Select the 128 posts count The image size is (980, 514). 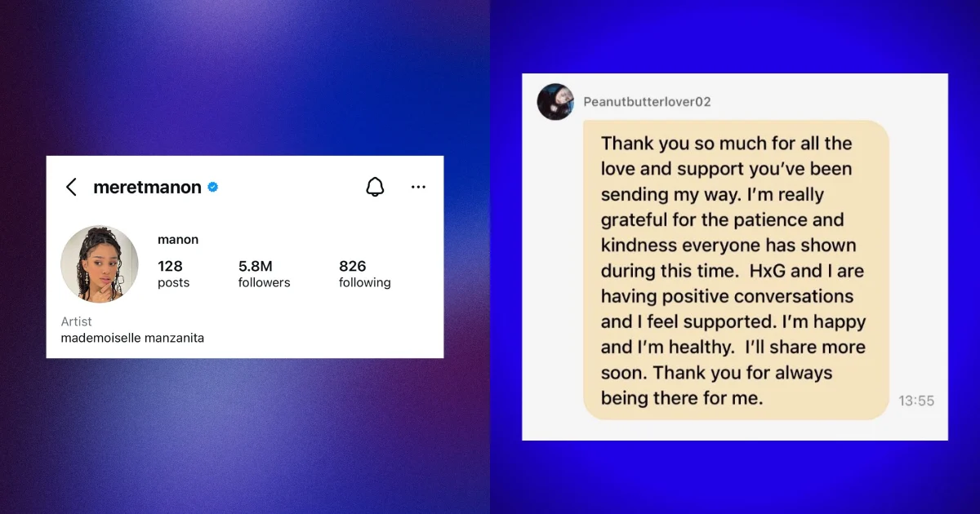(x=173, y=274)
